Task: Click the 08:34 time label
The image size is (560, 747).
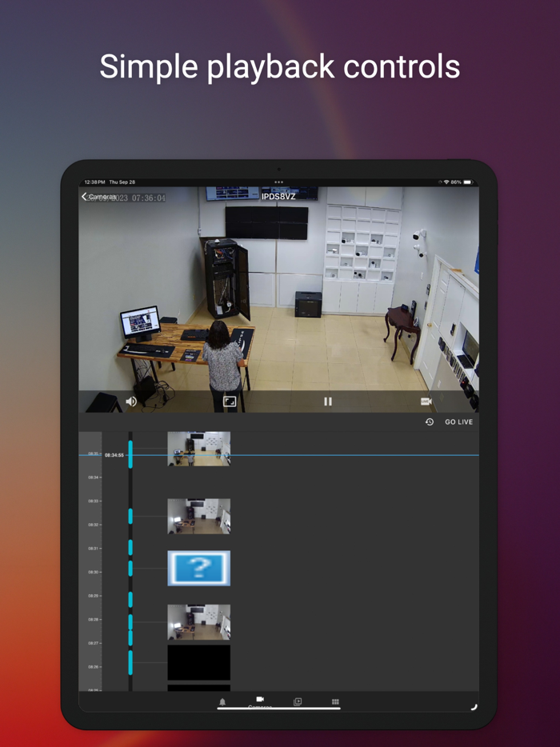Action: [x=93, y=477]
